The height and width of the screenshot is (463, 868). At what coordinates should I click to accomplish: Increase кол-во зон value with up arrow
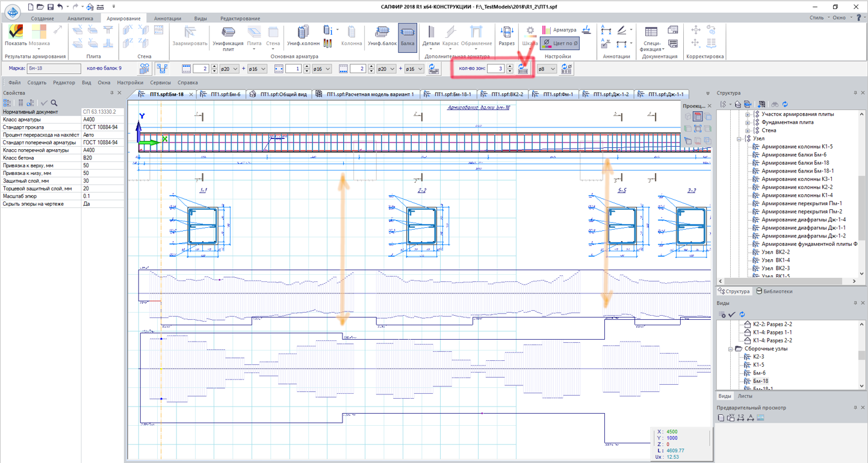510,66
